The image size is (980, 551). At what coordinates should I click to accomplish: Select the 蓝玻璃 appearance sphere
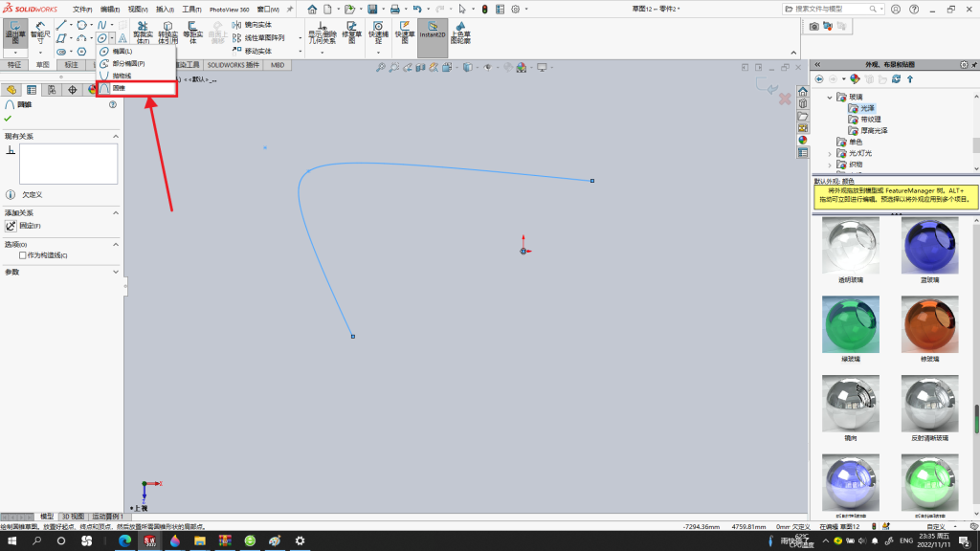coord(929,246)
